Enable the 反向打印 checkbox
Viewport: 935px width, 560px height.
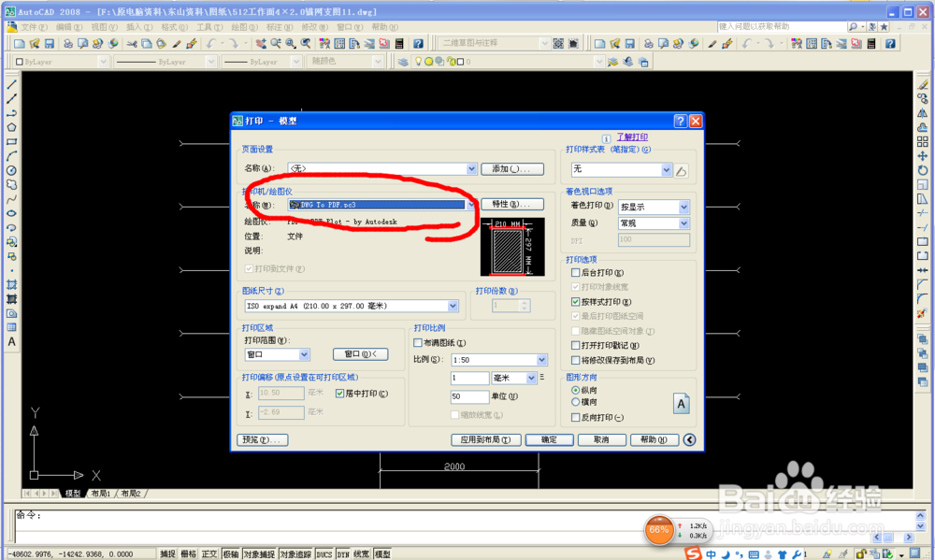click(575, 418)
